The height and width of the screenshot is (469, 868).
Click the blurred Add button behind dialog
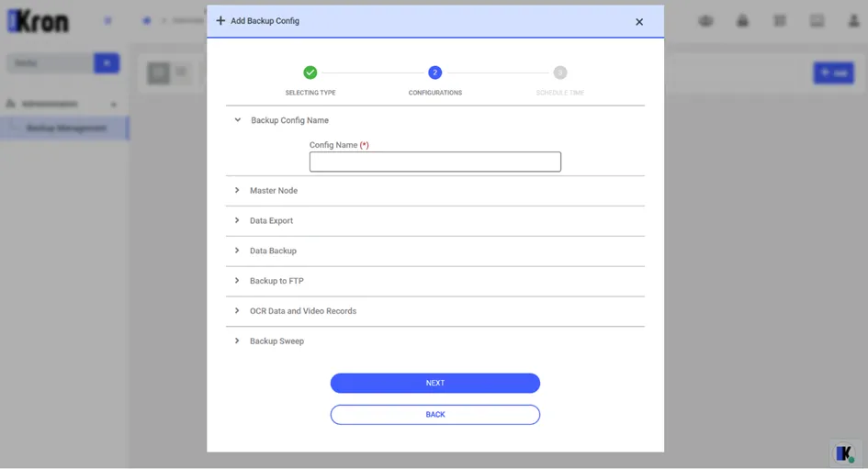pos(834,73)
